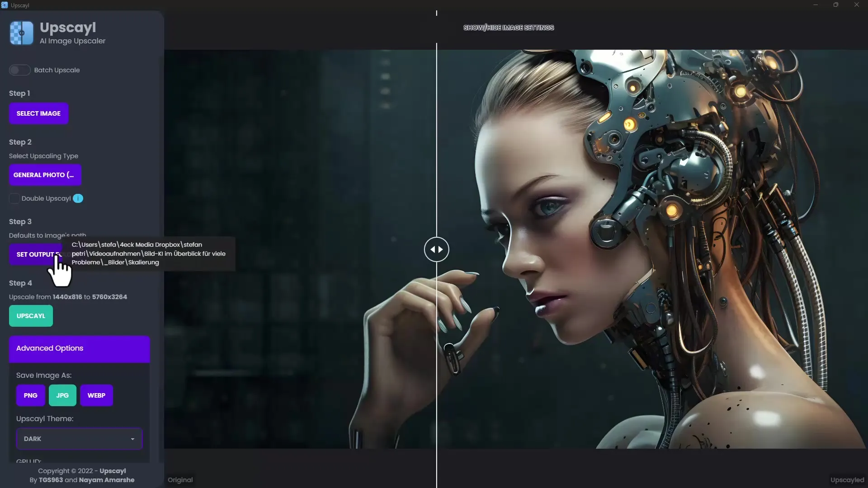Click the DARK theme dropdown selector
The image size is (868, 488).
tap(79, 439)
